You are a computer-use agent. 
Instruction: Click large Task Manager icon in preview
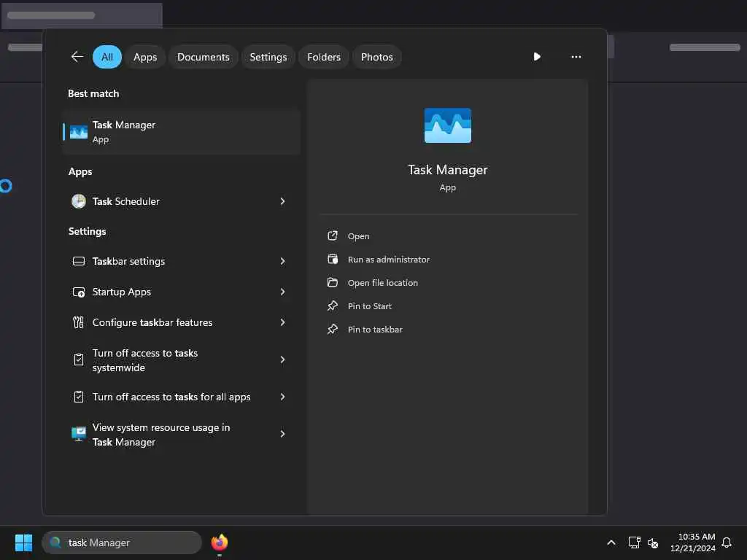click(x=448, y=125)
